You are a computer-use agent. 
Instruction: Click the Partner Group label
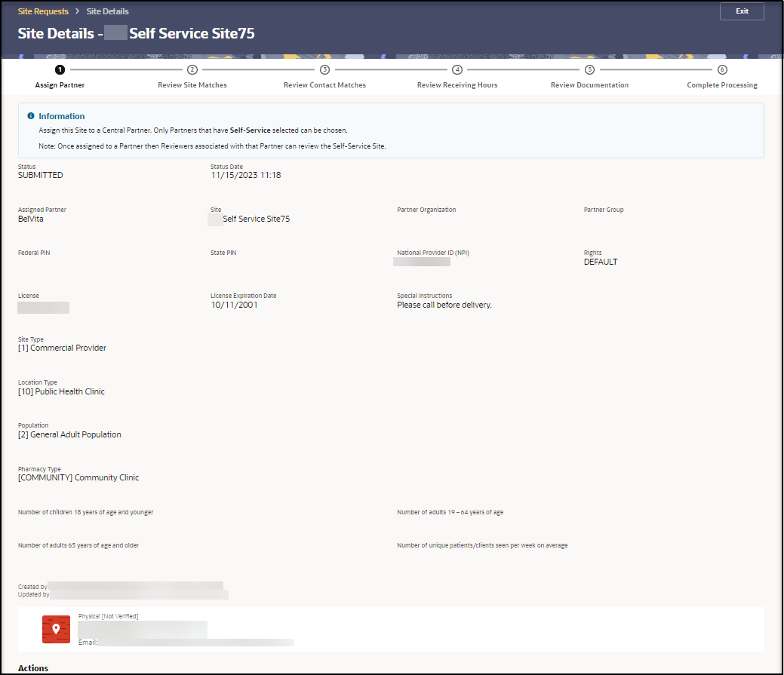click(604, 210)
